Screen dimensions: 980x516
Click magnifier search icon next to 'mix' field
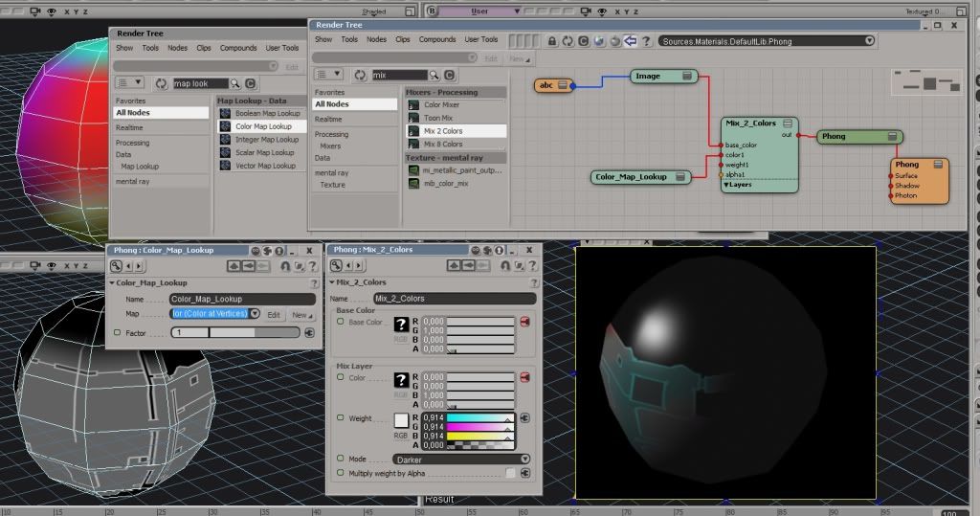(x=434, y=75)
